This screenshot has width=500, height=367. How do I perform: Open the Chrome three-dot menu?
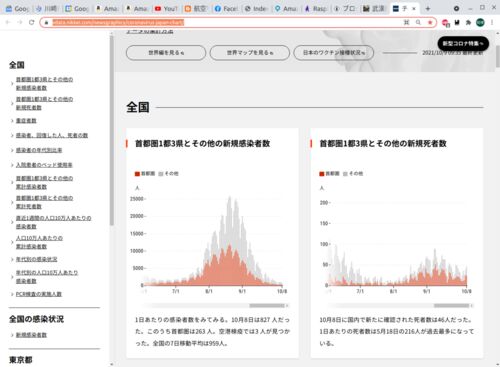coord(492,22)
